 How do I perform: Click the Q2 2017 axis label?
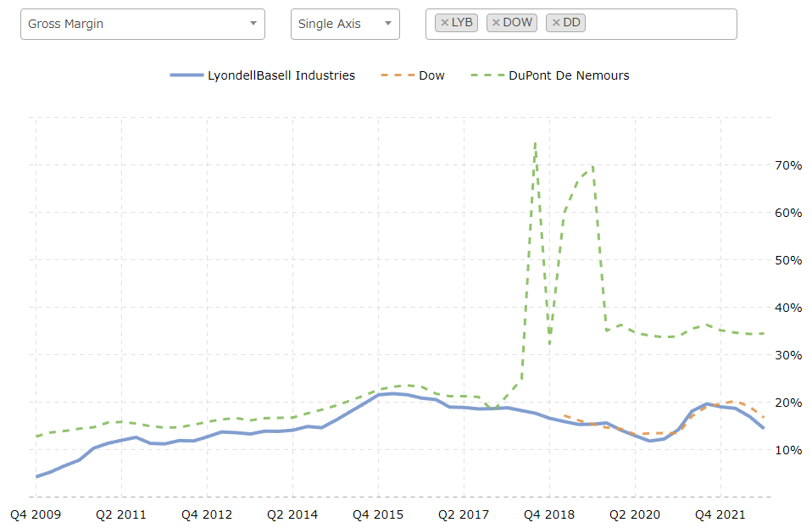464,514
